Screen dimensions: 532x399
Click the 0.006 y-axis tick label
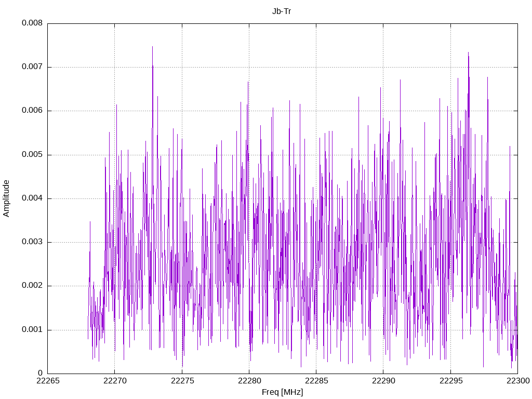[x=32, y=110]
